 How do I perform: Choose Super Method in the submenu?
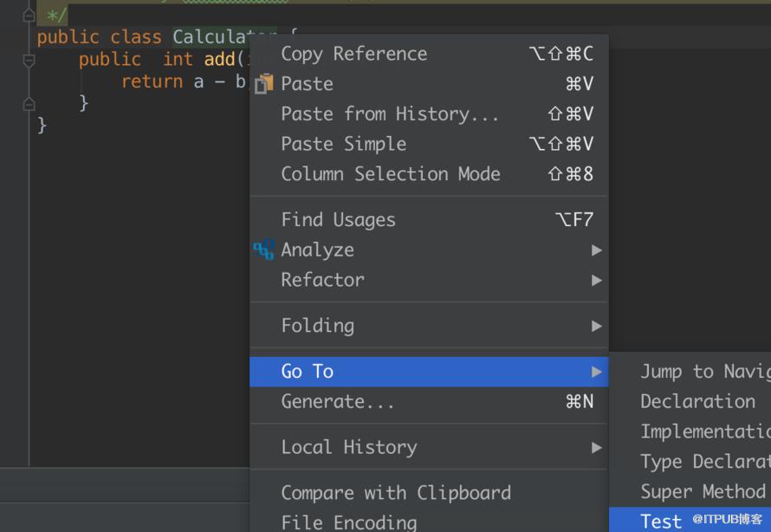pyautogui.click(x=690, y=491)
